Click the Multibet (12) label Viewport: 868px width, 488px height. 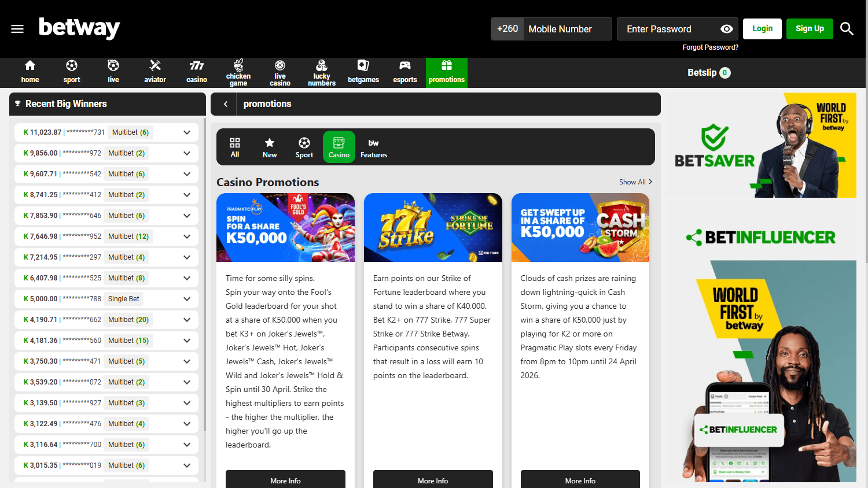click(x=128, y=236)
